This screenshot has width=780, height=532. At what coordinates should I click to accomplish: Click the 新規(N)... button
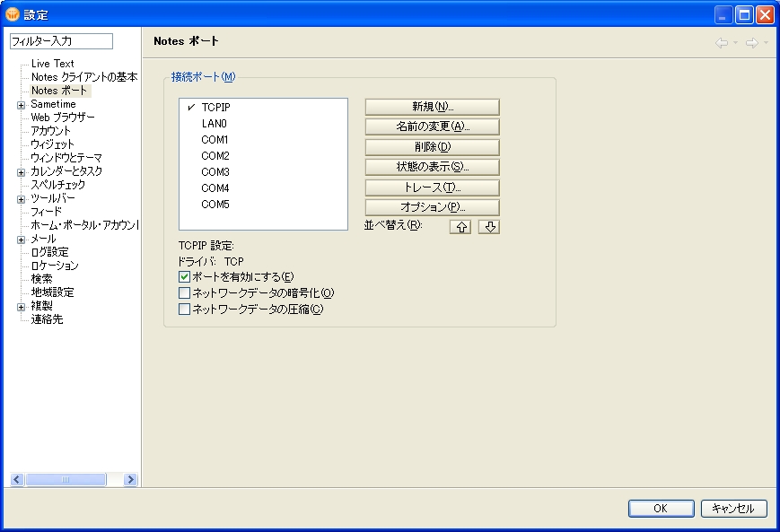(x=433, y=107)
